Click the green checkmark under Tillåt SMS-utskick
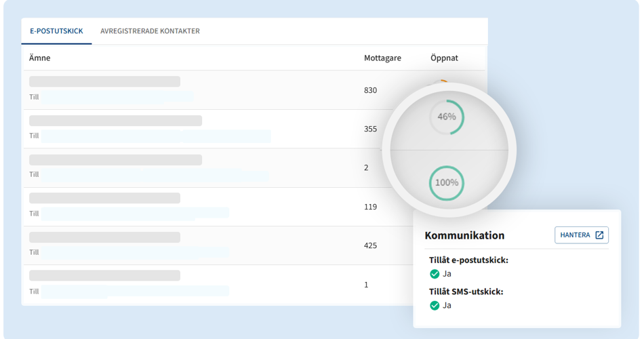 [435, 306]
